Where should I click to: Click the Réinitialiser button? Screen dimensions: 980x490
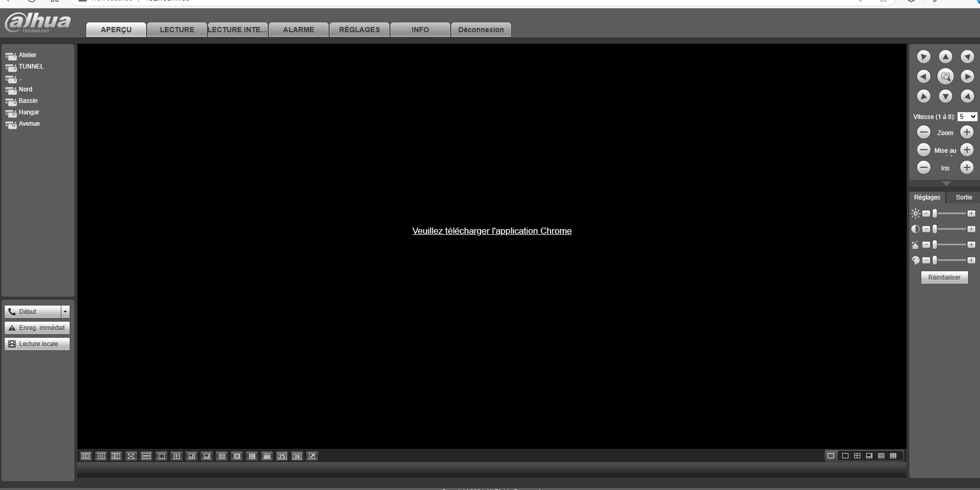click(944, 277)
